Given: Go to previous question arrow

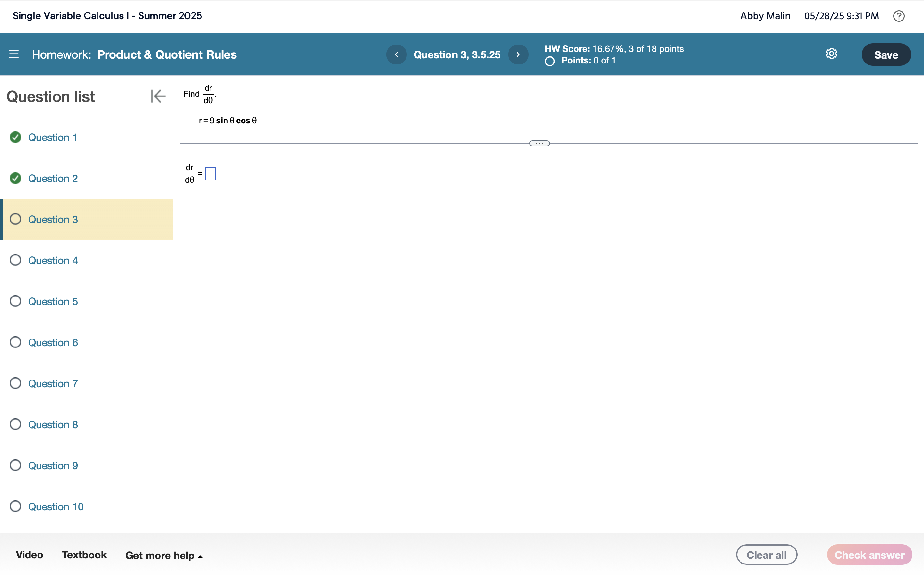Looking at the screenshot, I should 396,54.
